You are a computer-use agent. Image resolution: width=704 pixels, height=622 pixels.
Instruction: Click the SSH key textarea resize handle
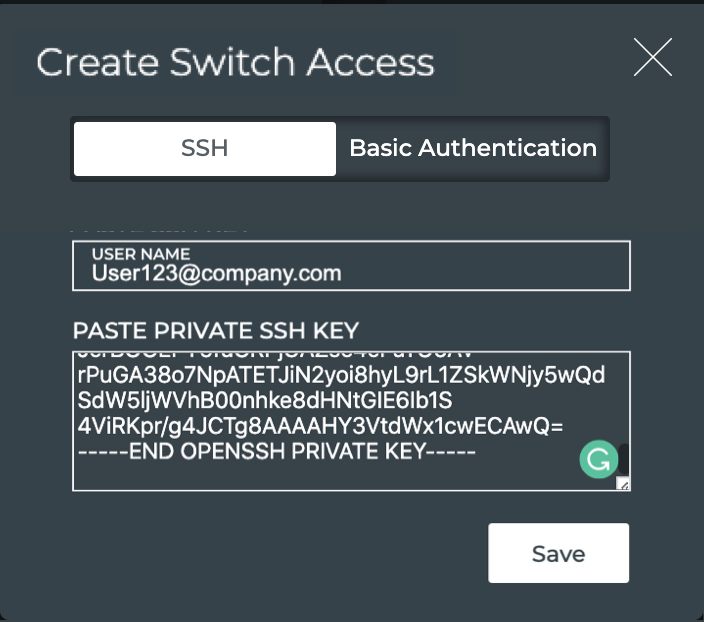pos(623,484)
